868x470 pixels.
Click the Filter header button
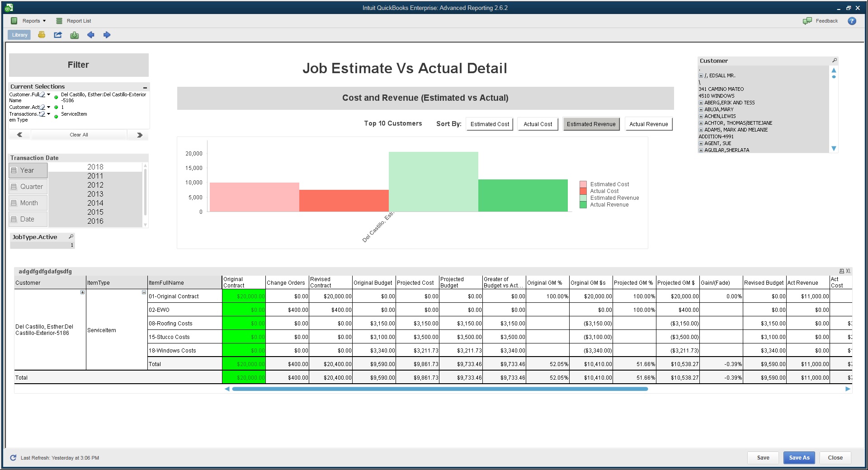pyautogui.click(x=79, y=65)
